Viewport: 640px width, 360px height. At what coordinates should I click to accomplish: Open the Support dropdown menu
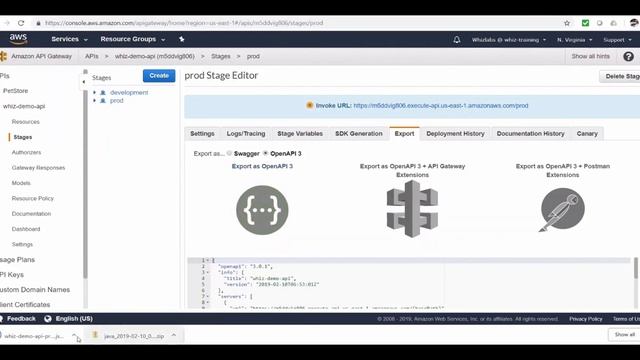click(x=617, y=40)
